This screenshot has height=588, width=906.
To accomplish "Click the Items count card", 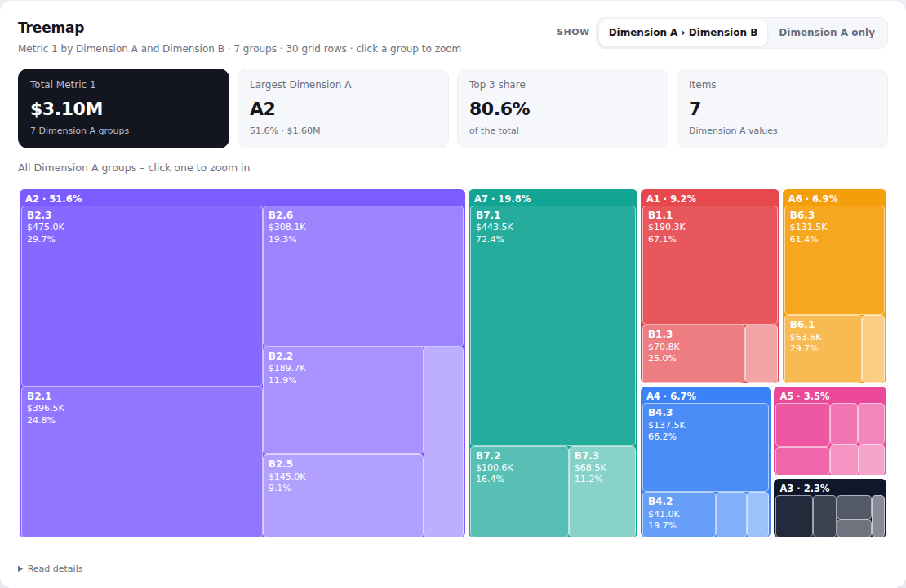I will (783, 108).
